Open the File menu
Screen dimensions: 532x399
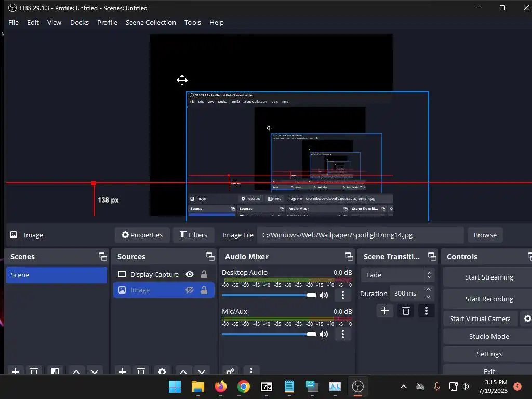pyautogui.click(x=14, y=23)
